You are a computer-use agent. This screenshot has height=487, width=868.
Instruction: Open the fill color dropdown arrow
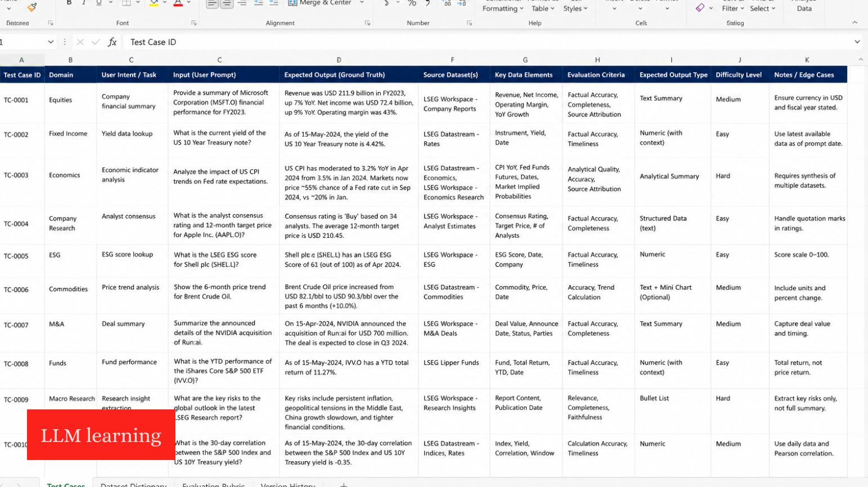pos(165,3)
